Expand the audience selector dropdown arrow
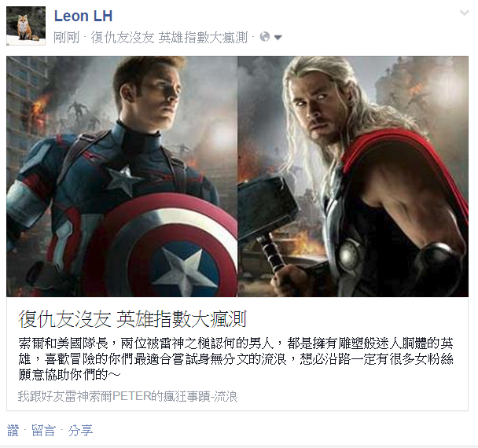Viewport: 478px width, 448px height. [x=278, y=38]
